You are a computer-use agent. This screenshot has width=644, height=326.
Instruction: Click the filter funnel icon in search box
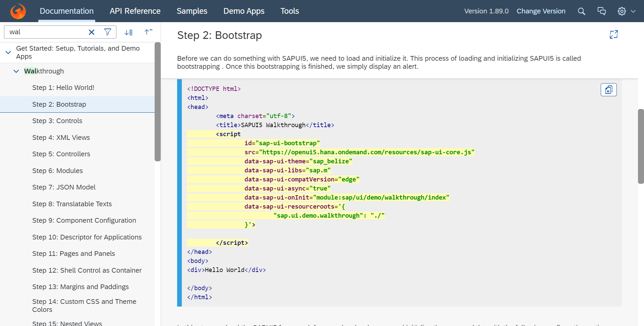point(108,32)
